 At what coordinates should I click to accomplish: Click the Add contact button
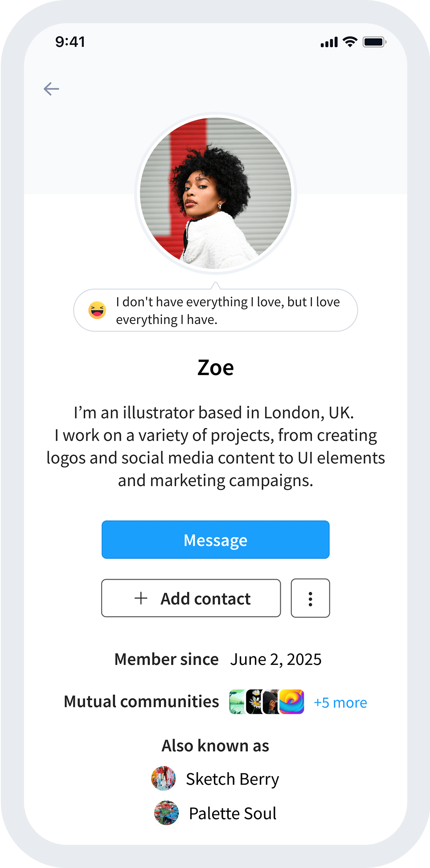[191, 598]
